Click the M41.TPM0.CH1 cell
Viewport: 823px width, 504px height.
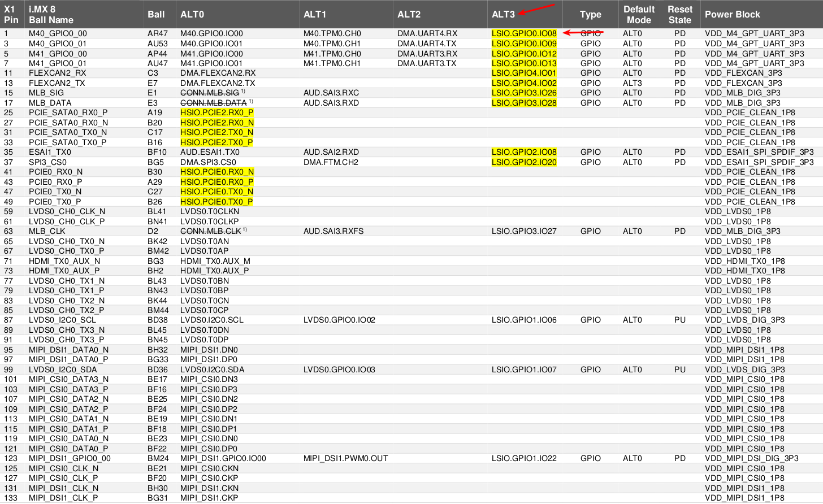[x=332, y=63]
